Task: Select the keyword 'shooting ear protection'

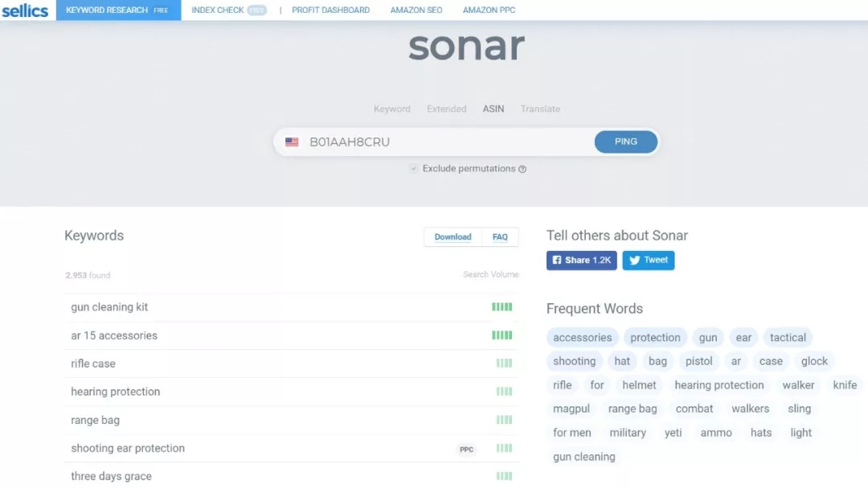Action: 128,449
